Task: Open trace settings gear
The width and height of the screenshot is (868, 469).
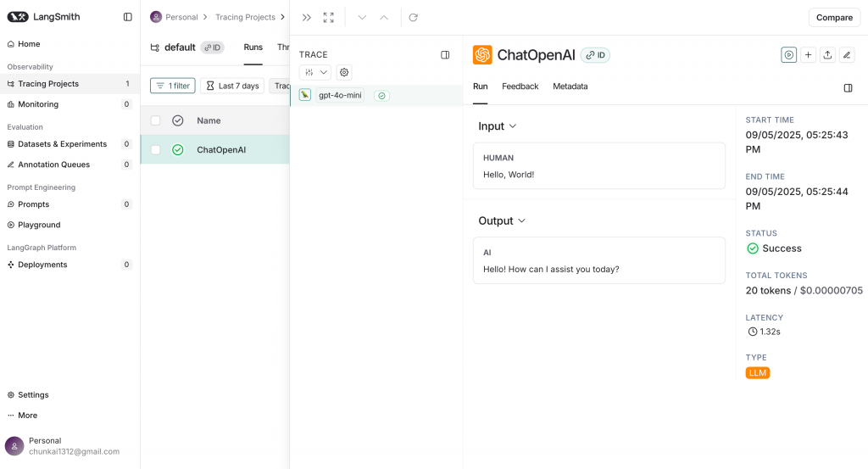Action: (344, 73)
